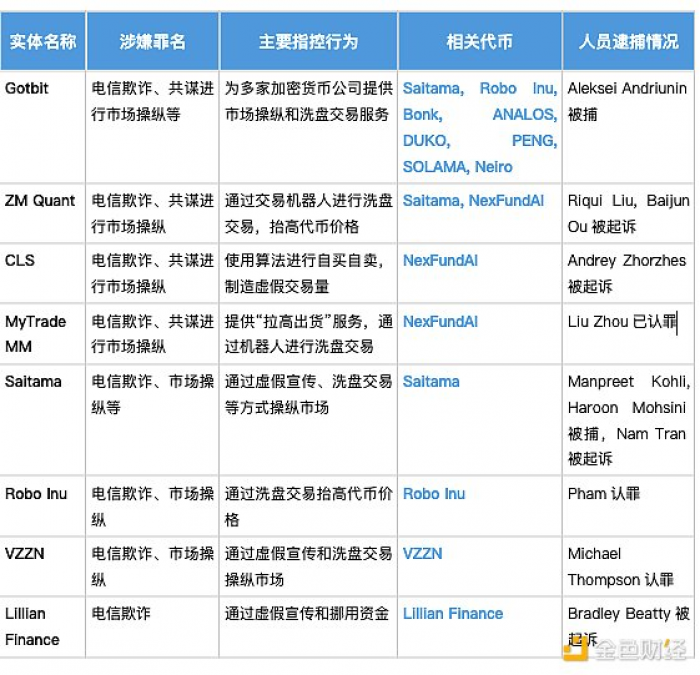This screenshot has width=700, height=675.
Task: Click Riqui Liu, Baijun Ou 被起诉 cell
Action: pyautogui.click(x=629, y=213)
